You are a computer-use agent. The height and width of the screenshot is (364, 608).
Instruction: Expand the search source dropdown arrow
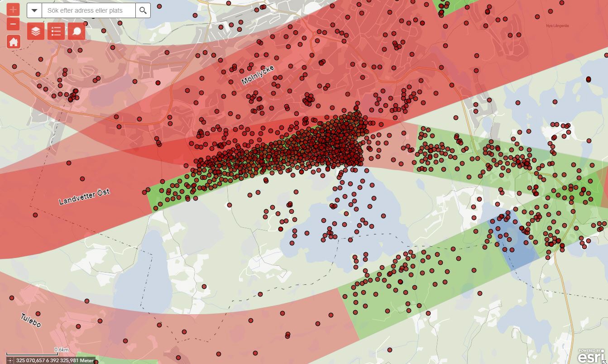(34, 10)
